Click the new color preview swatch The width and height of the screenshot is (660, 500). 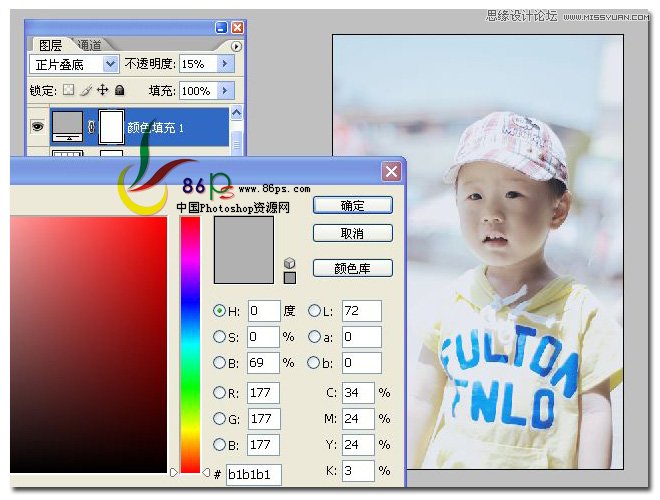(244, 250)
